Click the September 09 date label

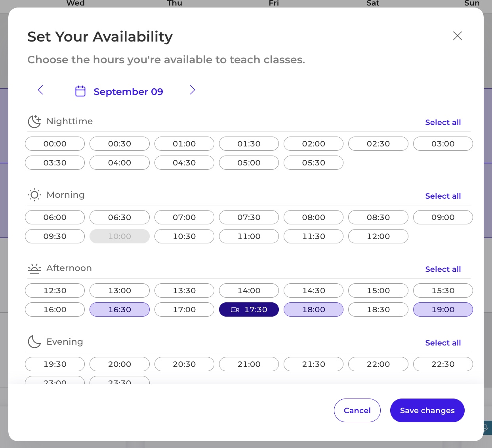tap(128, 92)
